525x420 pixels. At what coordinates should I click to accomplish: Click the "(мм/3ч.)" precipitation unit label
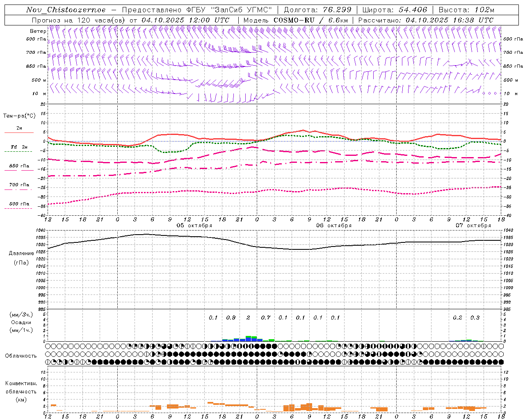[x=21, y=315]
